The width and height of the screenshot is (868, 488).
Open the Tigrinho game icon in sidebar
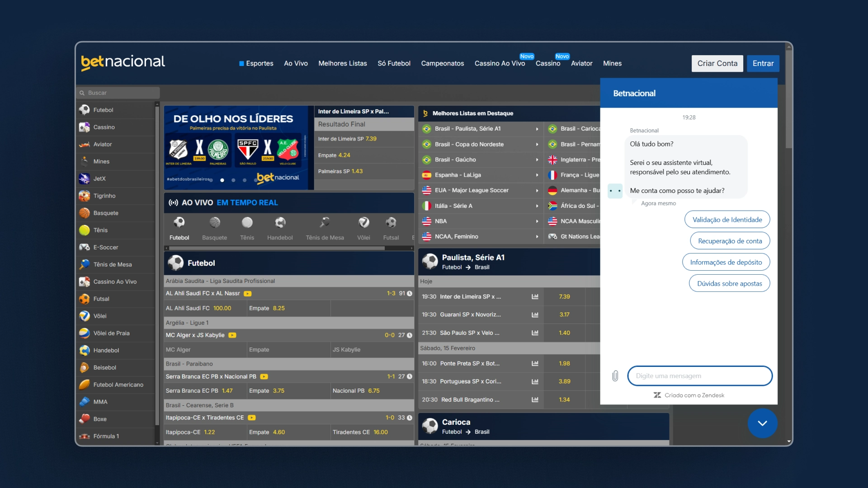click(x=85, y=196)
